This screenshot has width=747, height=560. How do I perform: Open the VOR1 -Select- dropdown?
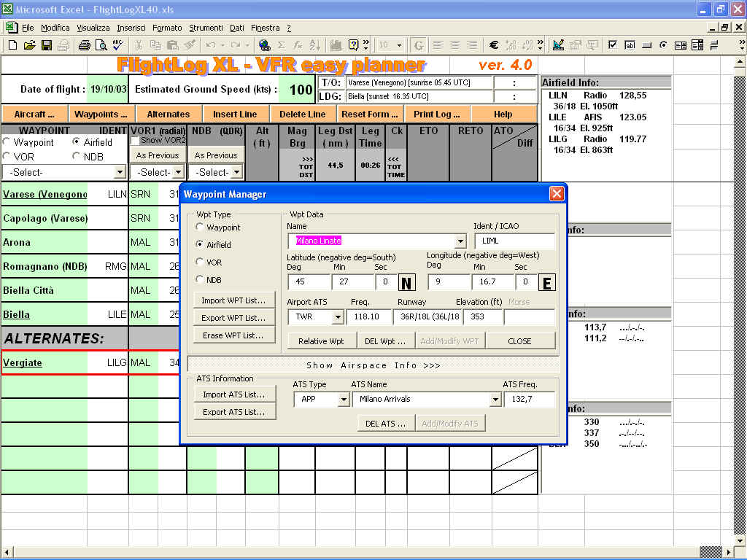point(178,172)
